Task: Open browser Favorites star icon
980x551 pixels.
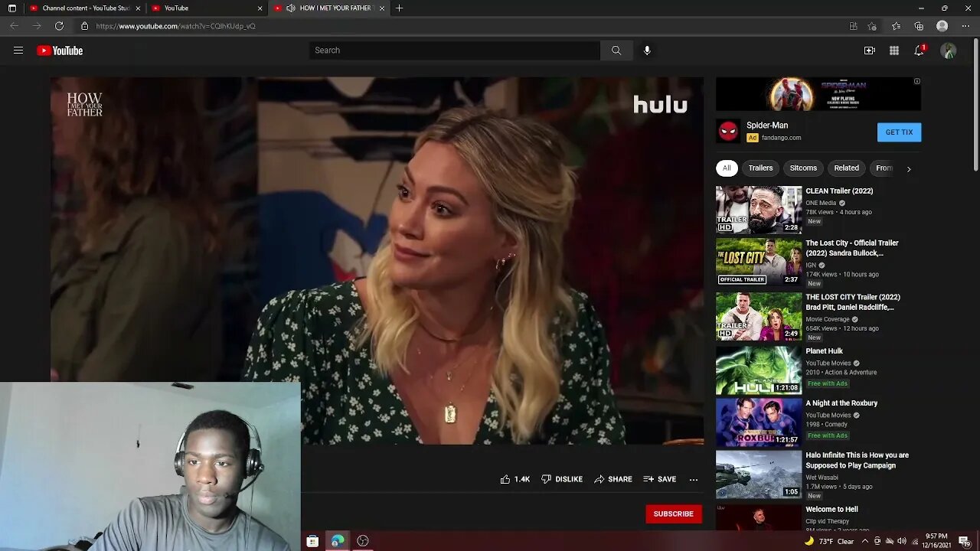Action: coord(897,26)
